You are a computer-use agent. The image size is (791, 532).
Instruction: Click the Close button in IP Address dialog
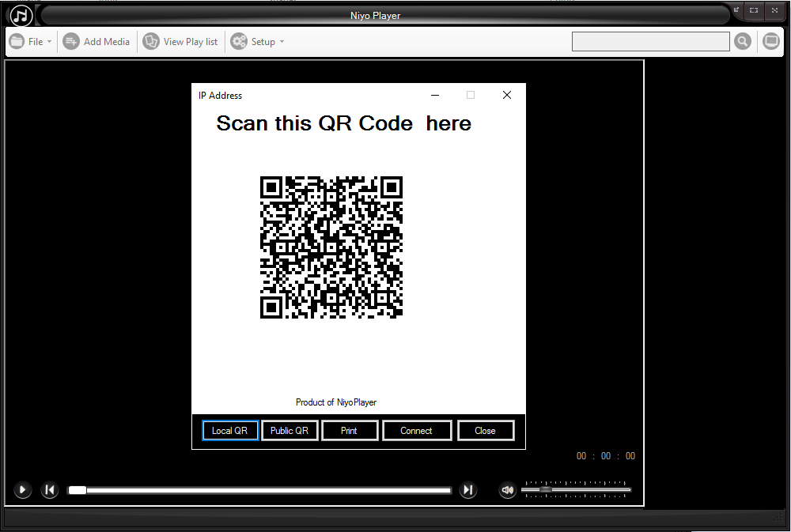pyautogui.click(x=486, y=431)
